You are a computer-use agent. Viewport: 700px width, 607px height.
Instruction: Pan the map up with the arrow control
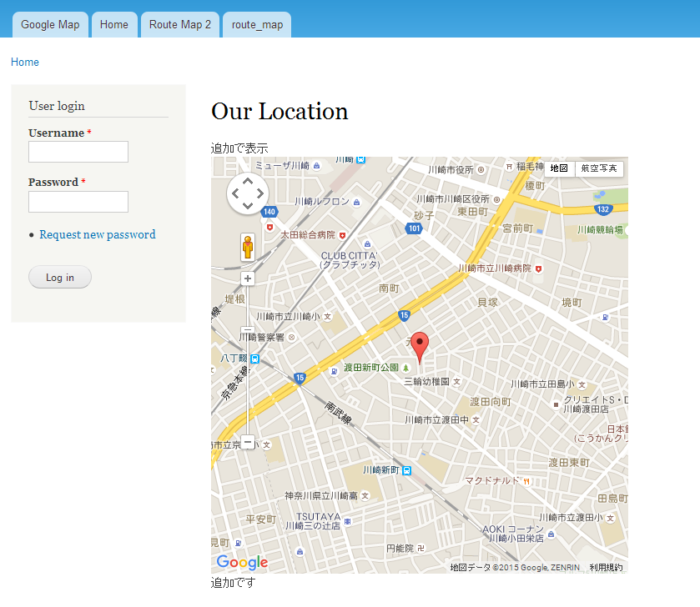[248, 181]
